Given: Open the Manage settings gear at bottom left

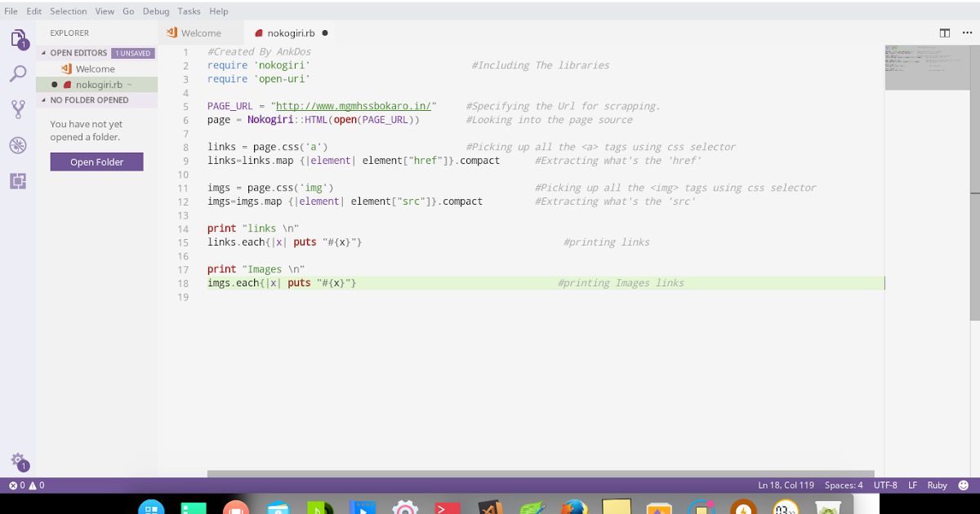Looking at the screenshot, I should tap(17, 461).
